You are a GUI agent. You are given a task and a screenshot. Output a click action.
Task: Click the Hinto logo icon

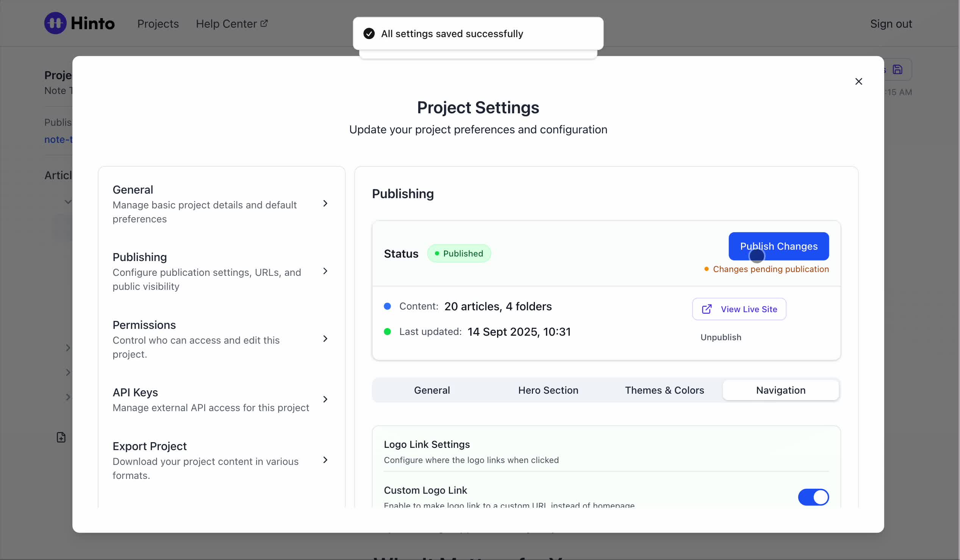point(55,23)
